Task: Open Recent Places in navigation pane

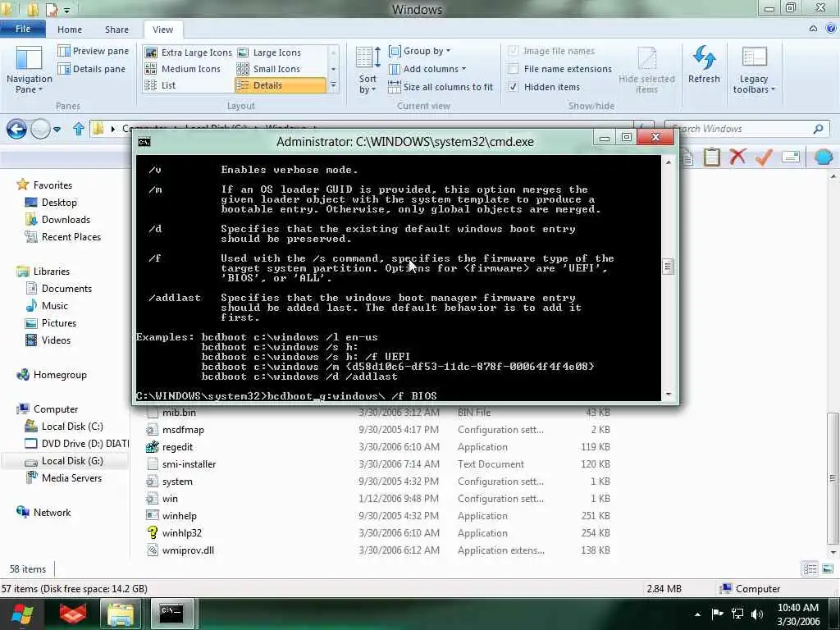Action: (71, 237)
